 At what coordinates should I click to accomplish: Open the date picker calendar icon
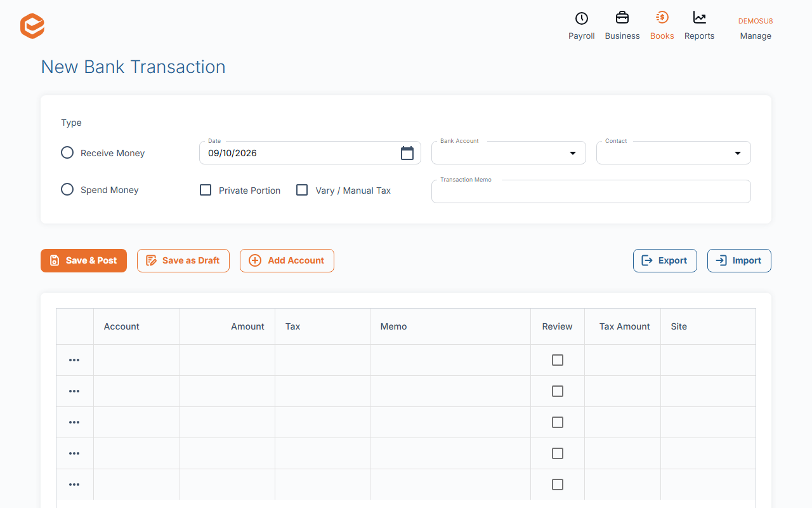pyautogui.click(x=407, y=153)
